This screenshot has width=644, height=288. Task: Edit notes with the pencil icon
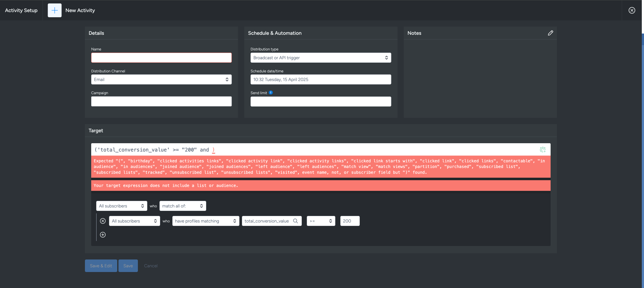click(550, 33)
